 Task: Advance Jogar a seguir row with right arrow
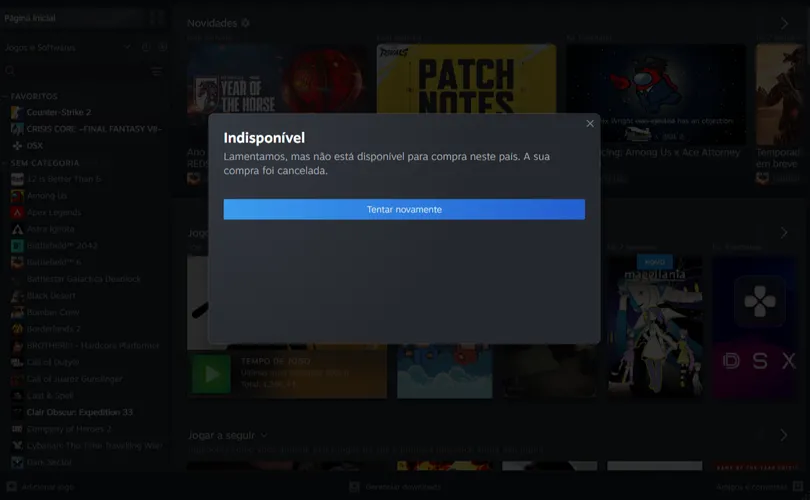(x=784, y=435)
